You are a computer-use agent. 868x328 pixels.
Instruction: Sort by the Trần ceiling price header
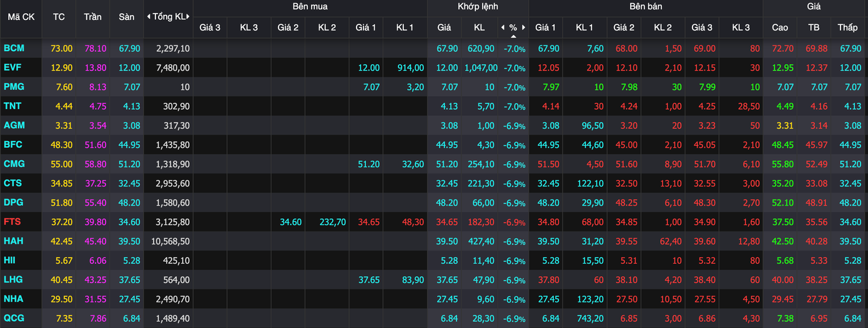pos(92,17)
